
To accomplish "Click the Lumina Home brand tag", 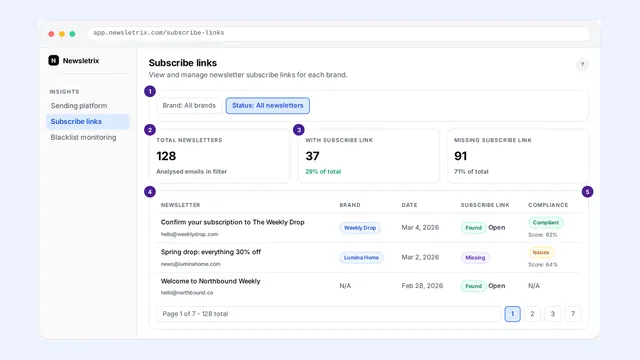I will (361, 258).
